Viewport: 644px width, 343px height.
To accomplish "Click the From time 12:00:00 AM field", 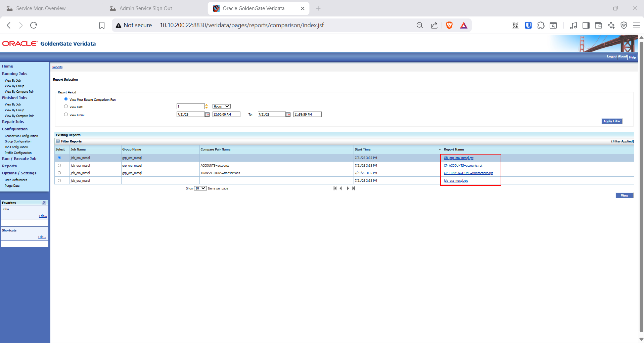I will [226, 115].
